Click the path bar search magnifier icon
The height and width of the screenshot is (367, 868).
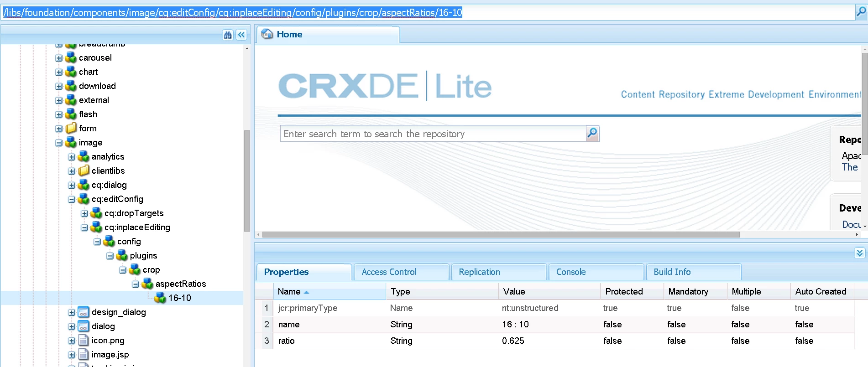tap(861, 12)
